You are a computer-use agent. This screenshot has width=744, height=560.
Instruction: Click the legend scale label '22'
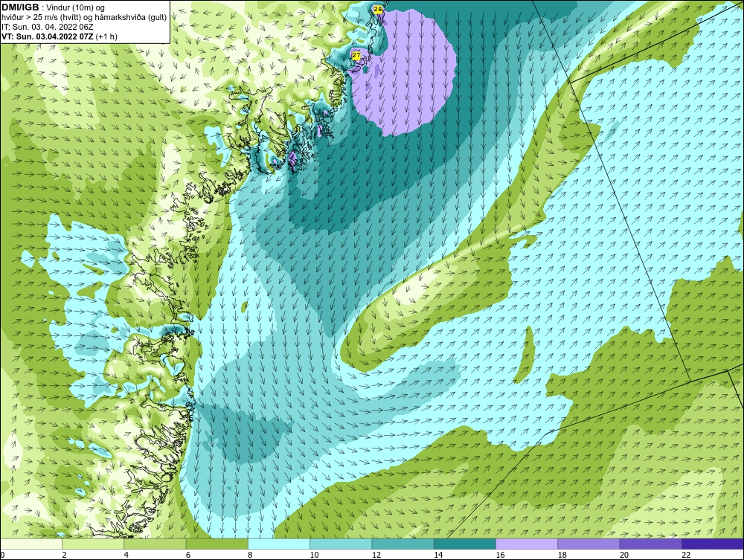(686, 556)
